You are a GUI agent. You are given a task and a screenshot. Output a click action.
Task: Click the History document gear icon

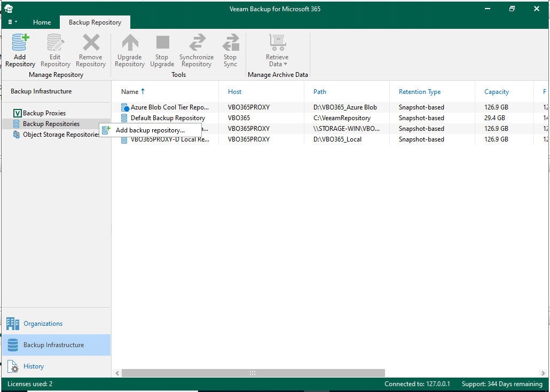coord(13,366)
